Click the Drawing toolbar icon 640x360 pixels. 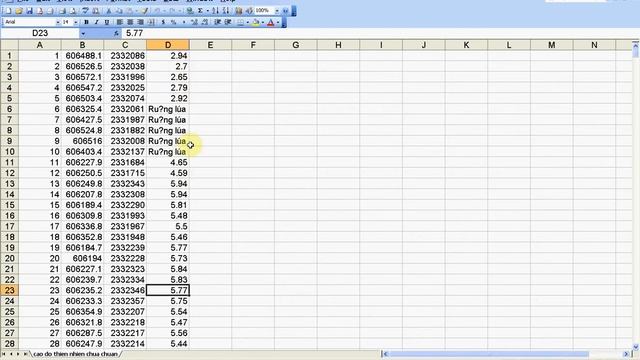[x=249, y=11]
